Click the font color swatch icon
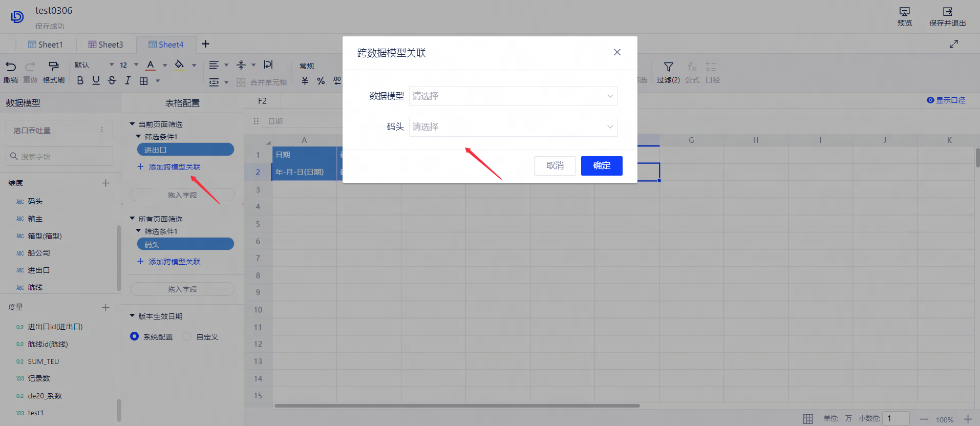The width and height of the screenshot is (980, 426). [151, 66]
